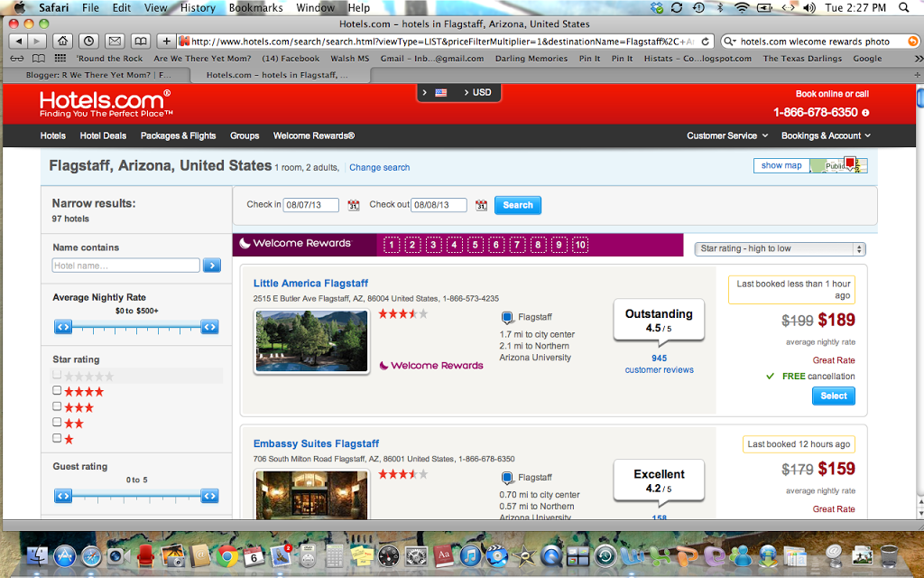Screen dimensions: 924x578
Task: Open the Little America Flagstaff hotel link
Action: tap(310, 283)
